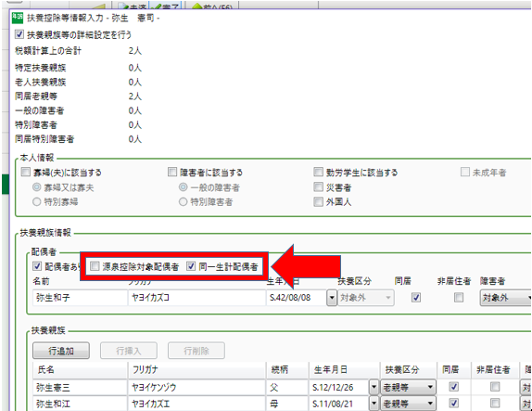Tick 勤労学生に該当する checkbox

[x=318, y=172]
